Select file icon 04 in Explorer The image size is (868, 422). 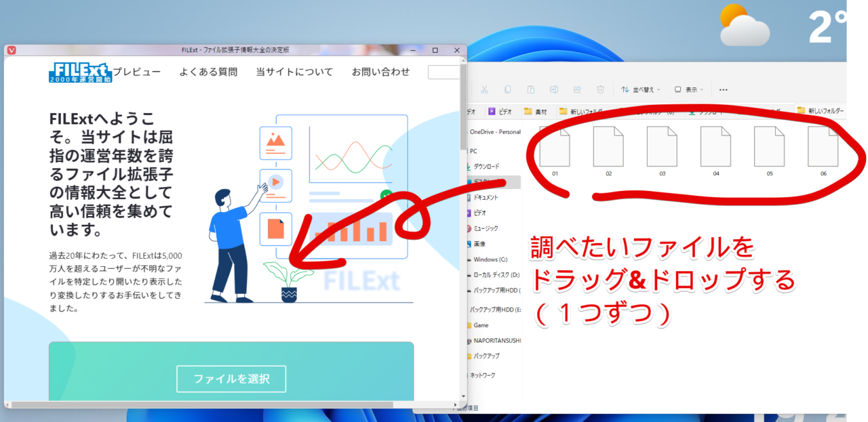pos(716,146)
